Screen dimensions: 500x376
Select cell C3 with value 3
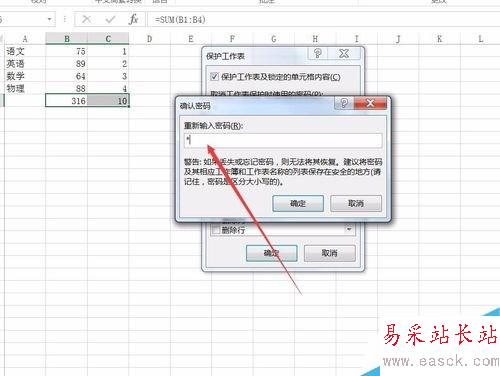[108, 76]
